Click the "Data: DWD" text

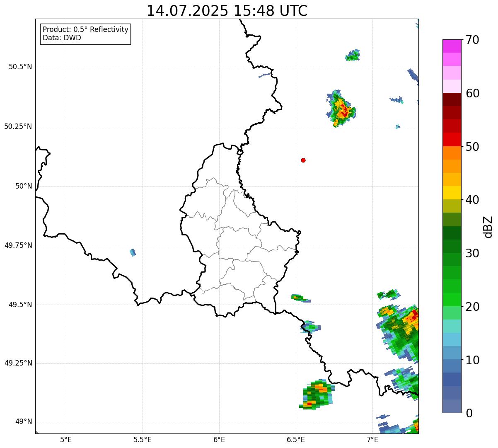coord(62,38)
